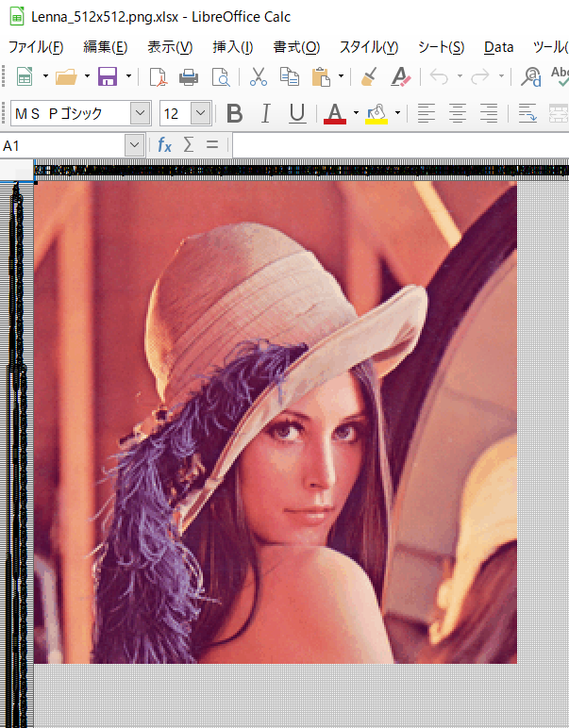This screenshot has width=569, height=728.
Task: Open Find and Replace icon
Action: (531, 76)
